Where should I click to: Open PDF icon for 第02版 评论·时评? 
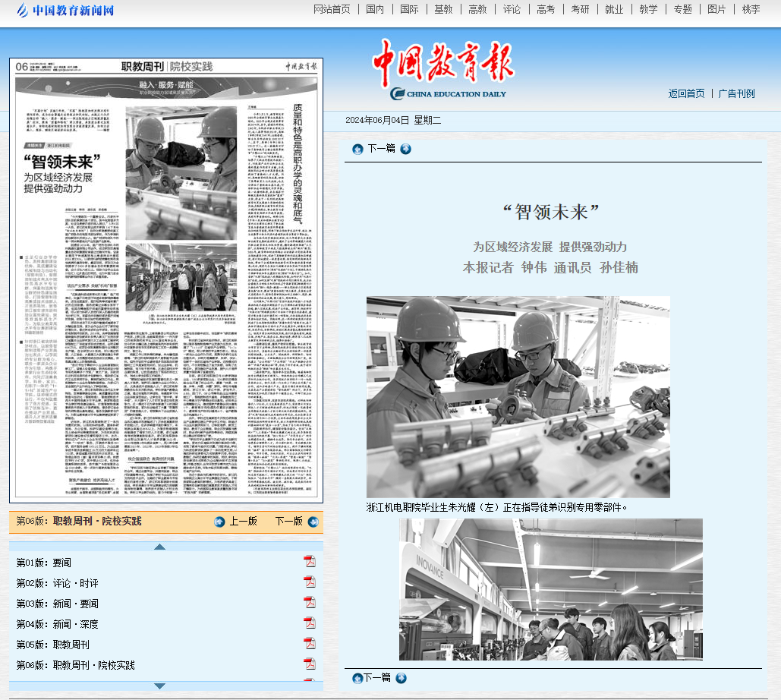(310, 582)
